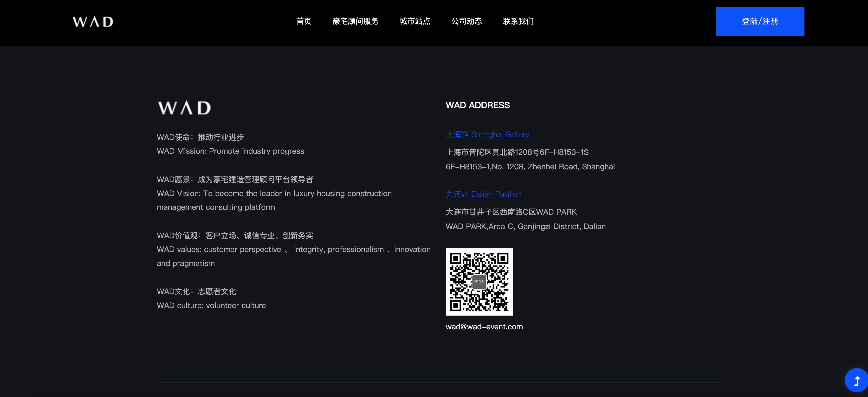Click the Dalian WAD PARK Chinese address
Image resolution: width=868 pixels, height=397 pixels.
coord(511,212)
